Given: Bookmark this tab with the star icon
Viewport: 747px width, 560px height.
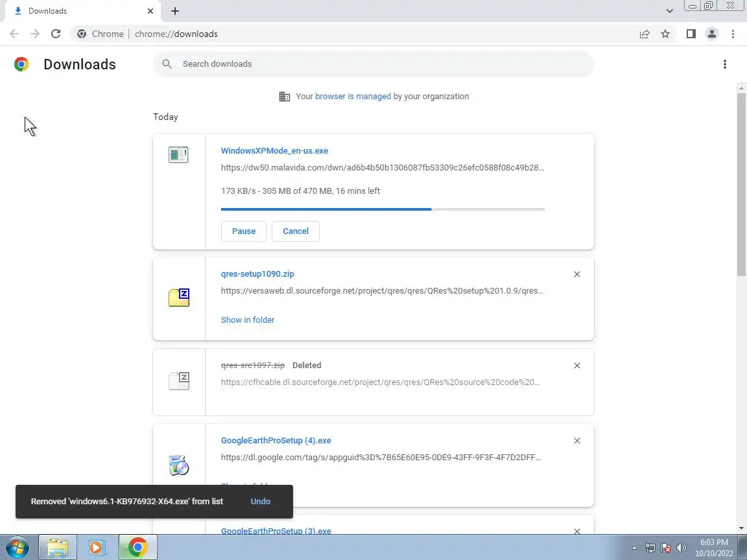Looking at the screenshot, I should coord(665,34).
